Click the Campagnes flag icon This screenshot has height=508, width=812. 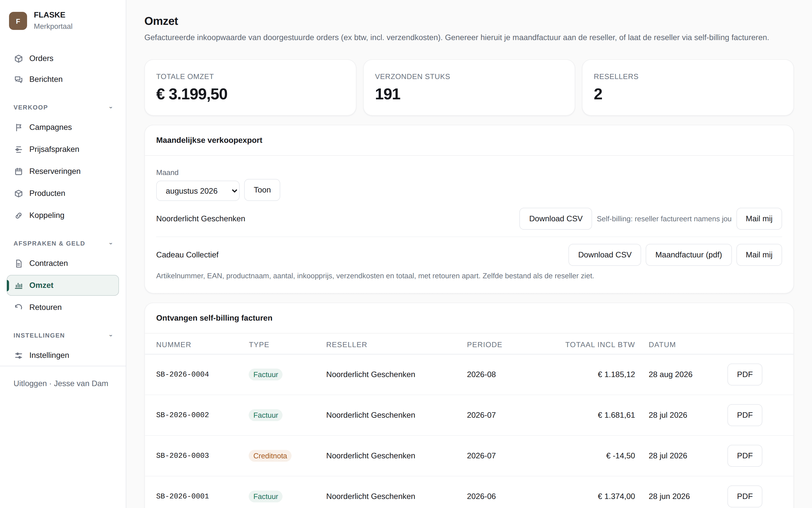tap(19, 127)
